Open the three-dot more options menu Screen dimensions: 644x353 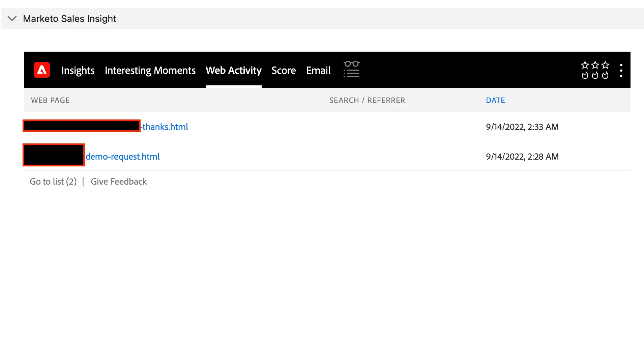pos(621,70)
